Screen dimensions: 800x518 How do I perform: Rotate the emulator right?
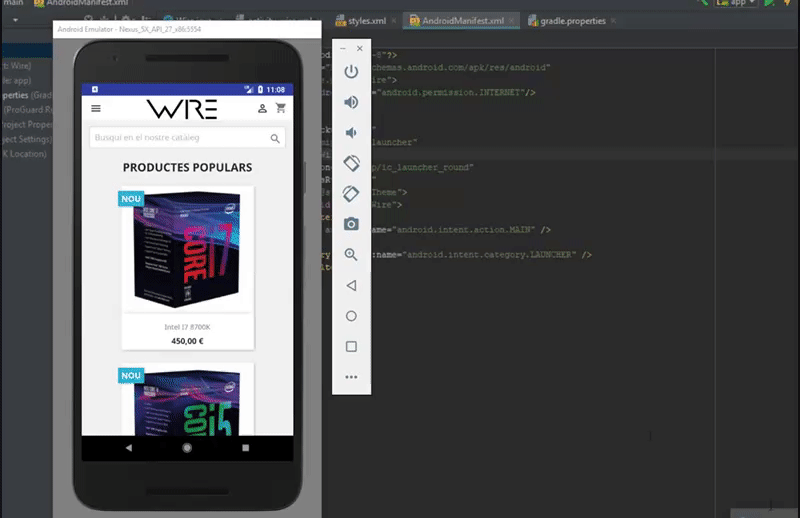pyautogui.click(x=351, y=193)
